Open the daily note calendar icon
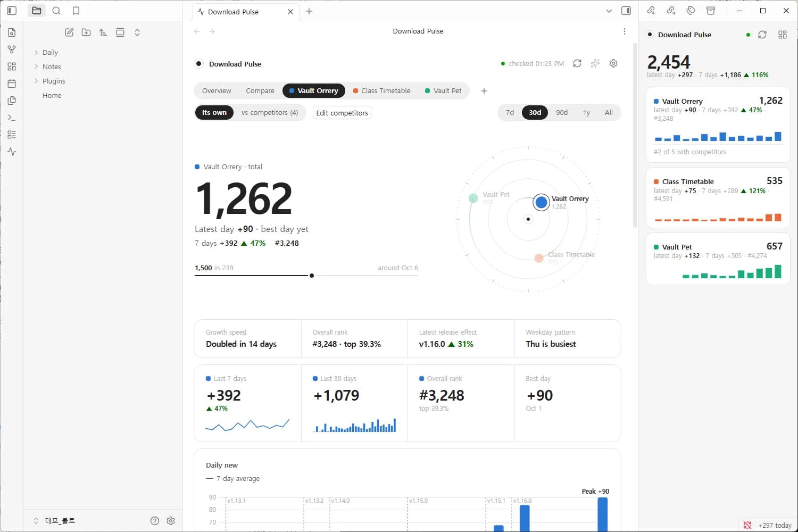This screenshot has width=798, height=532. tap(12, 84)
